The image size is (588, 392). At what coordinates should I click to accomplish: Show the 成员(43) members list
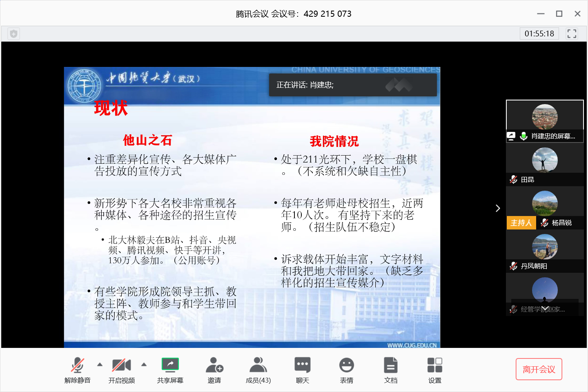tap(258, 369)
